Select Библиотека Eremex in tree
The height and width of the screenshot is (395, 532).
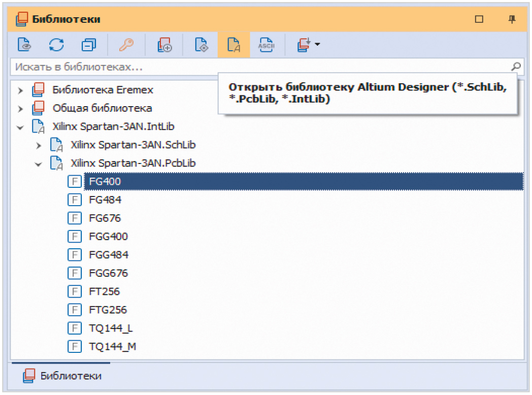click(103, 89)
